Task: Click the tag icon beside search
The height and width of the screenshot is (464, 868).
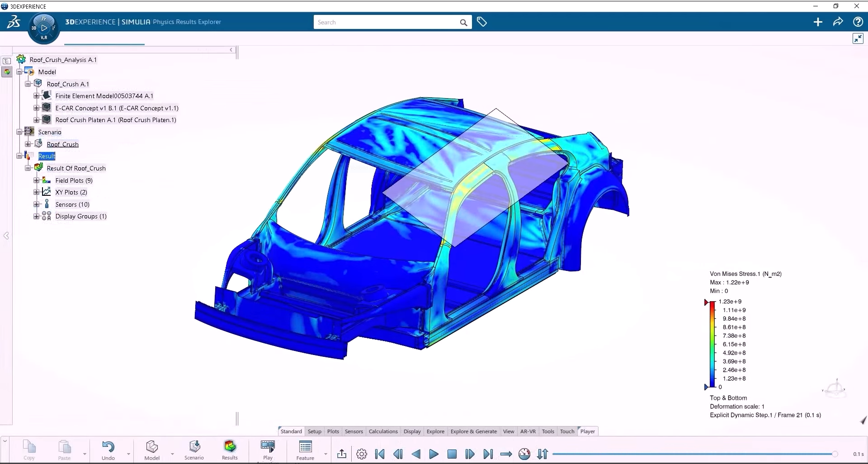Action: (482, 22)
